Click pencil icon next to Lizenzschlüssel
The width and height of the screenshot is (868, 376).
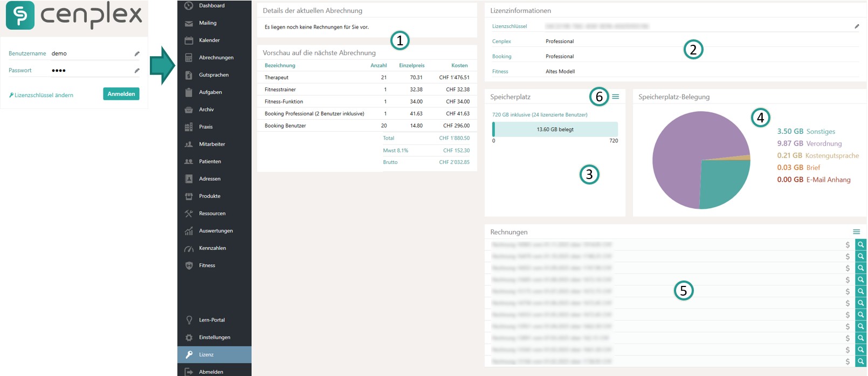point(857,26)
